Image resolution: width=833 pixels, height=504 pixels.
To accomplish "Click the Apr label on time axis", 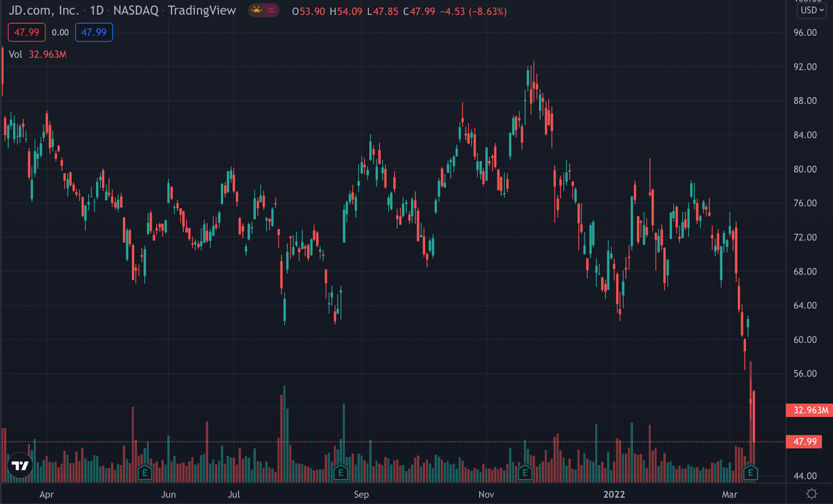I will (x=47, y=495).
